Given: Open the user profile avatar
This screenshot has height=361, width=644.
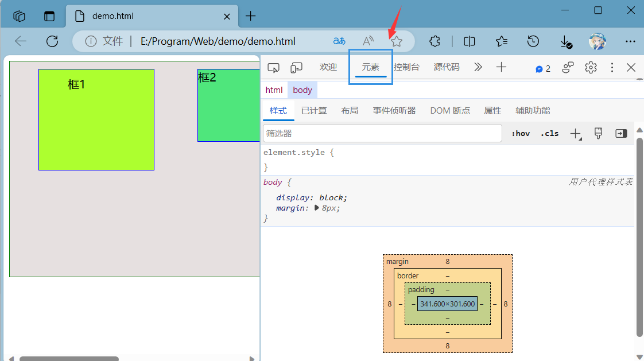Looking at the screenshot, I should coord(597,41).
